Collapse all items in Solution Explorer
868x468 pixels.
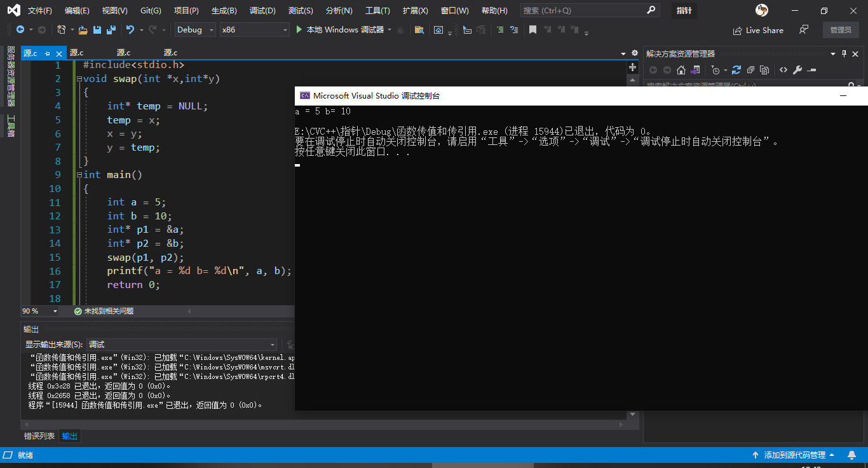750,70
